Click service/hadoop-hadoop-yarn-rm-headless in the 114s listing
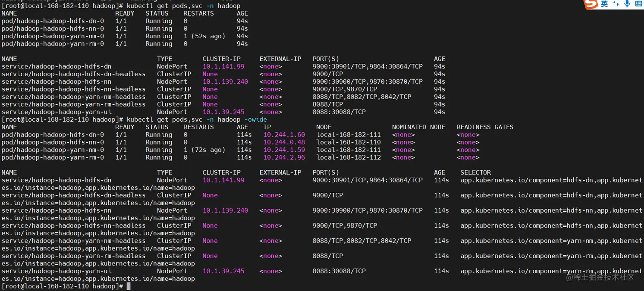 74,256
